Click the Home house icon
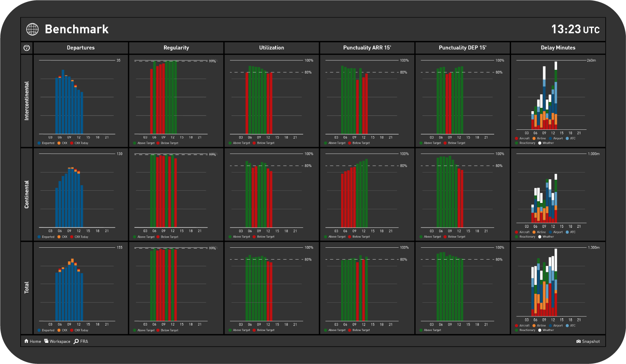The width and height of the screenshot is (626, 364). tap(27, 341)
